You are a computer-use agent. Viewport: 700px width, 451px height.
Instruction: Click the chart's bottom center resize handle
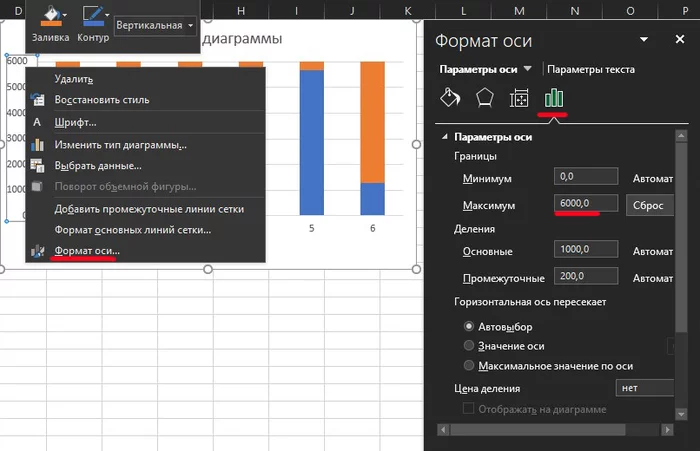pos(208,269)
